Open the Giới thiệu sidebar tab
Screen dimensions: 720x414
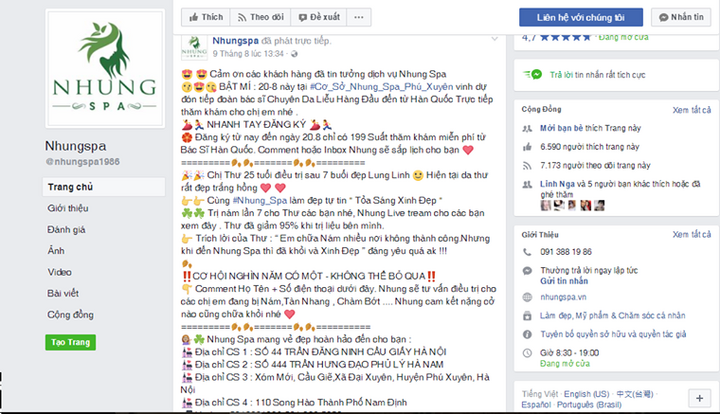pos(68,208)
